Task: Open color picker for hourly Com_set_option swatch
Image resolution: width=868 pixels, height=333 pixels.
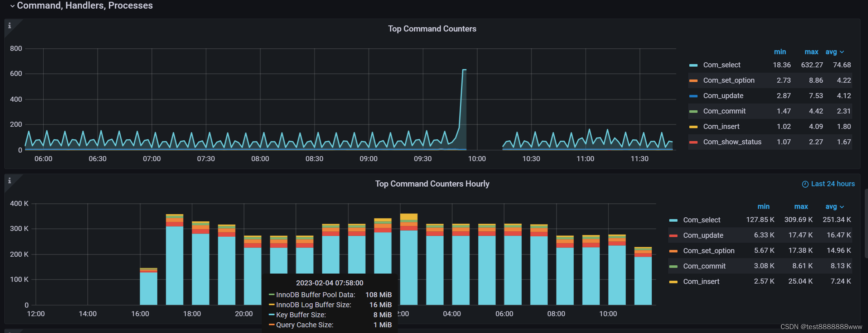Action: pyautogui.click(x=673, y=251)
